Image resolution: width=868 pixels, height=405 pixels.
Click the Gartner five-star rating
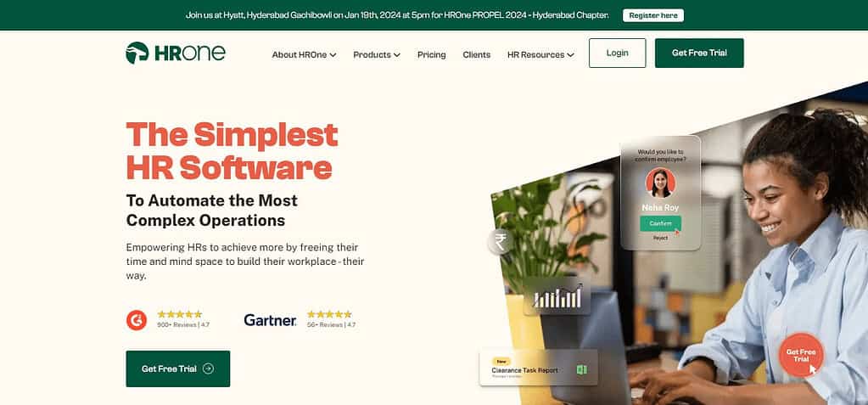point(329,314)
